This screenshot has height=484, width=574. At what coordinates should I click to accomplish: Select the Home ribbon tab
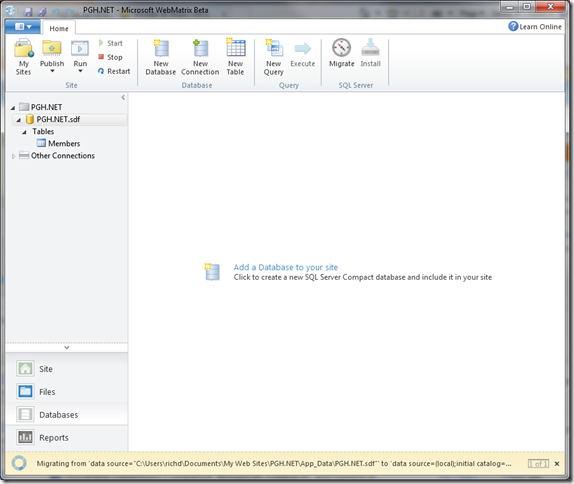(59, 28)
